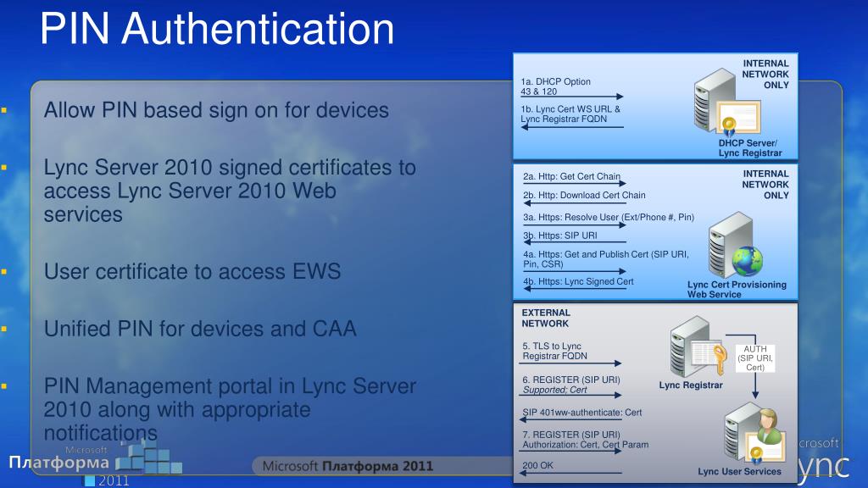
Task: Click the 'Lync Registrar' caption
Action: pyautogui.click(x=691, y=385)
